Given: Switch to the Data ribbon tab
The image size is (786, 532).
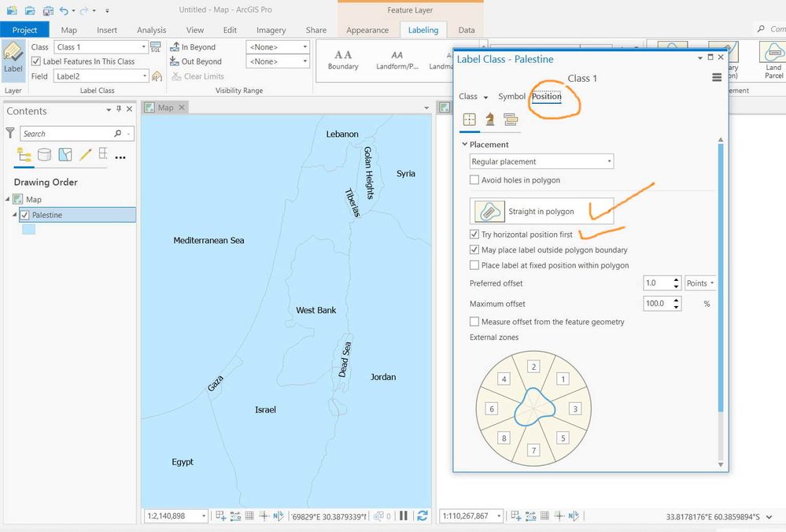Looking at the screenshot, I should pyautogui.click(x=467, y=30).
